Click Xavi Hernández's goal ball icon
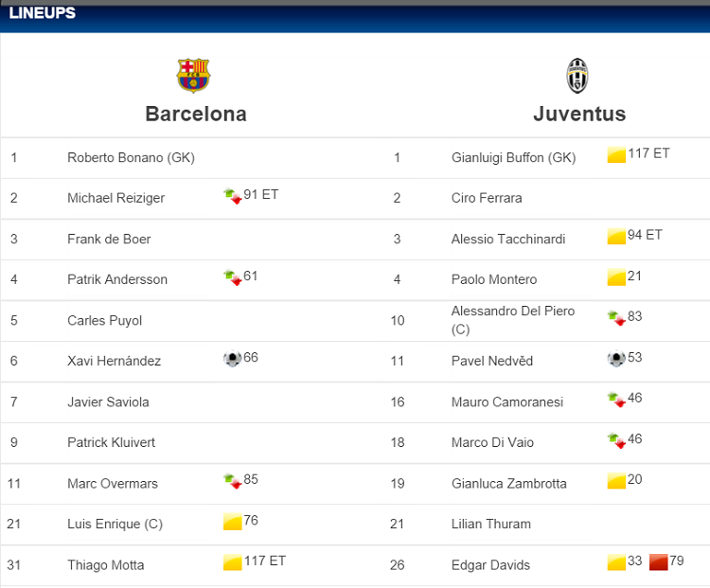The image size is (710, 588). coord(232,359)
